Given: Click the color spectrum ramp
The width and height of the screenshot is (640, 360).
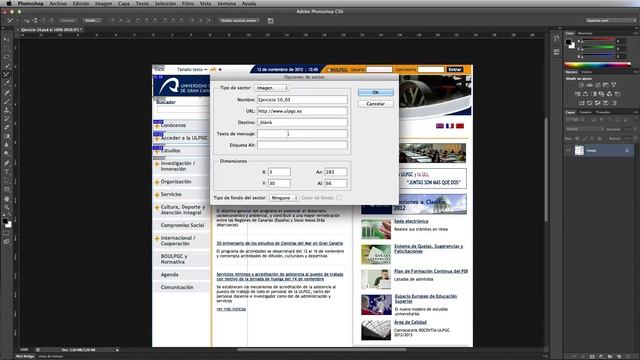Looking at the screenshot, I should coord(598,64).
